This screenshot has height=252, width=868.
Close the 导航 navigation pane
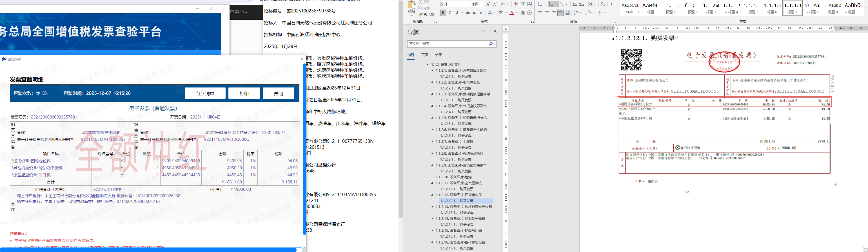tap(495, 31)
